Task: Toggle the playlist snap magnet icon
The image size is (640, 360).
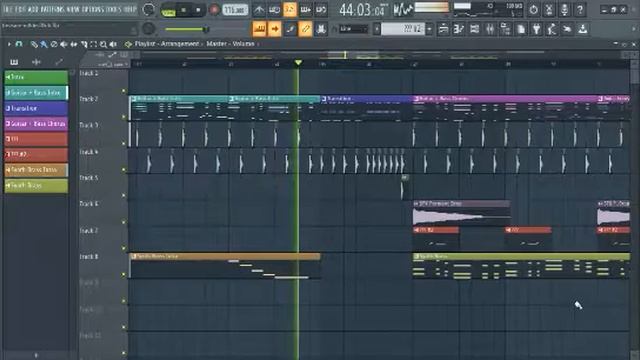Action: pyautogui.click(x=19, y=44)
